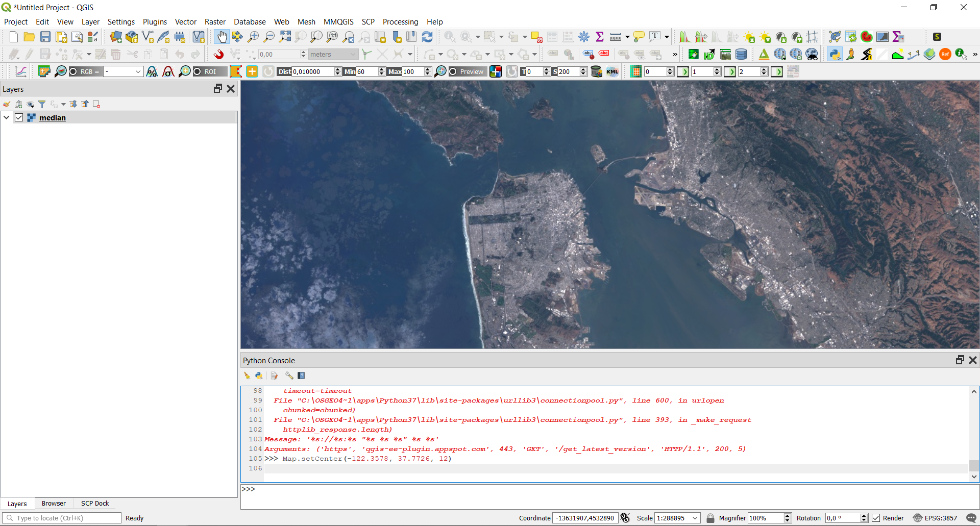Toggle the scale lock icon
Image resolution: width=980 pixels, height=526 pixels.
[710, 518]
